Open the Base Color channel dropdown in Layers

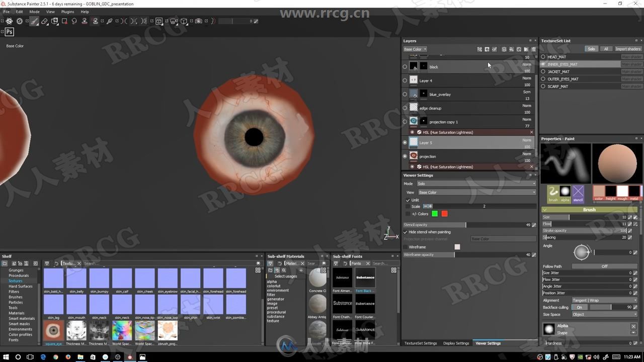coord(415,49)
